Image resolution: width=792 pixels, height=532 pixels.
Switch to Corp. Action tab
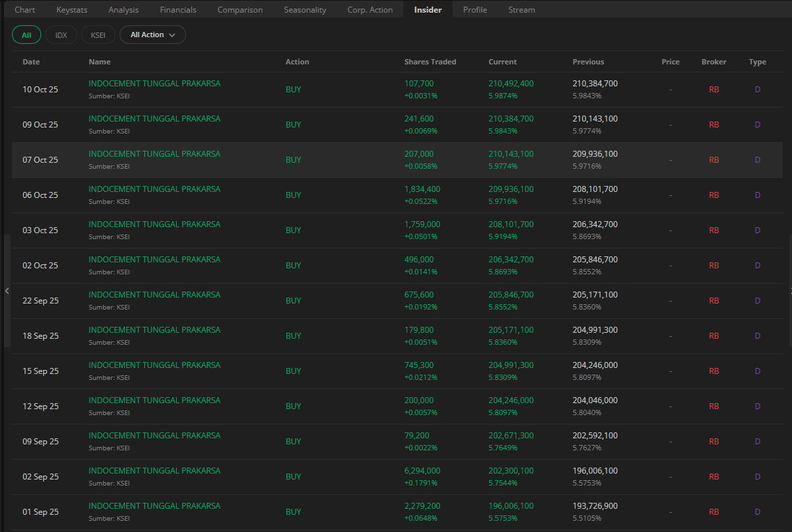[370, 10]
